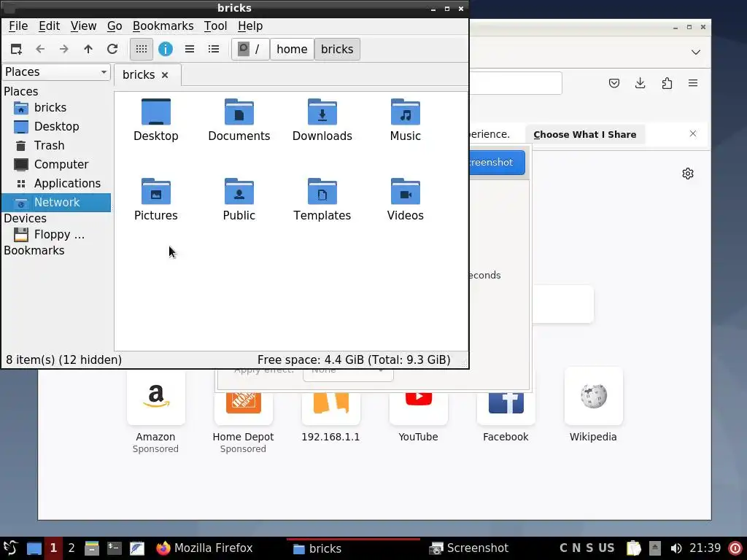Open new tab icon in file manager toolbar
Screen dimensions: 747x560
point(16,49)
